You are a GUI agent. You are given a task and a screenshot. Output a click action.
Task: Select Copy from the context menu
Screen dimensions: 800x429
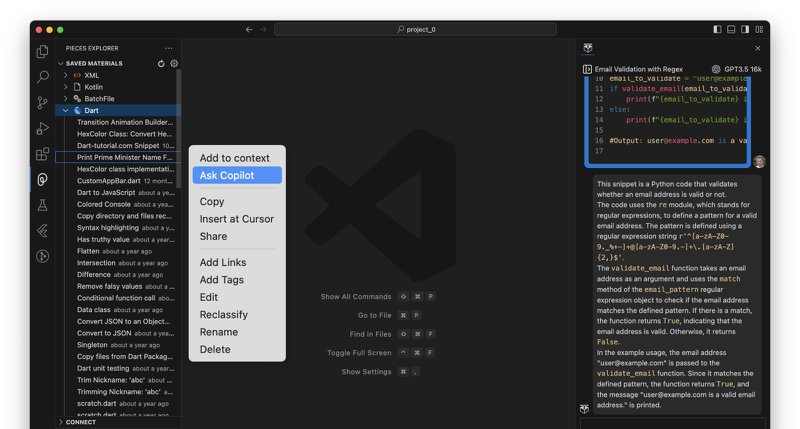click(237, 201)
